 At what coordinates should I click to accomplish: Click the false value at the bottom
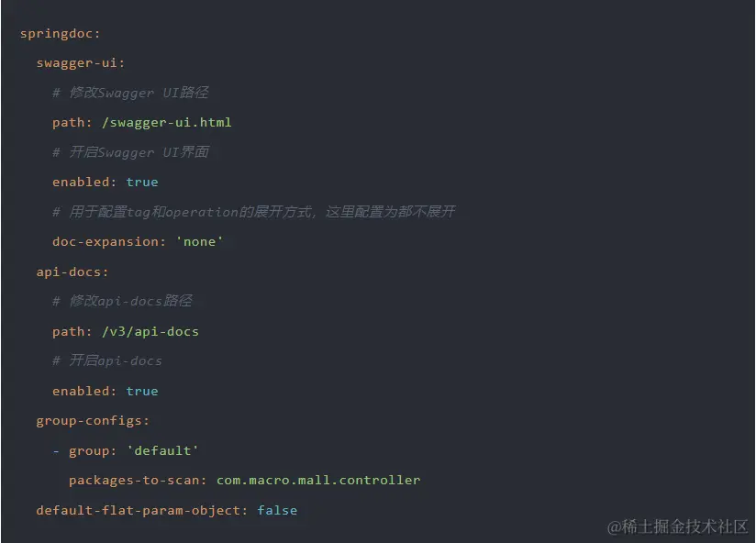pyautogui.click(x=277, y=510)
